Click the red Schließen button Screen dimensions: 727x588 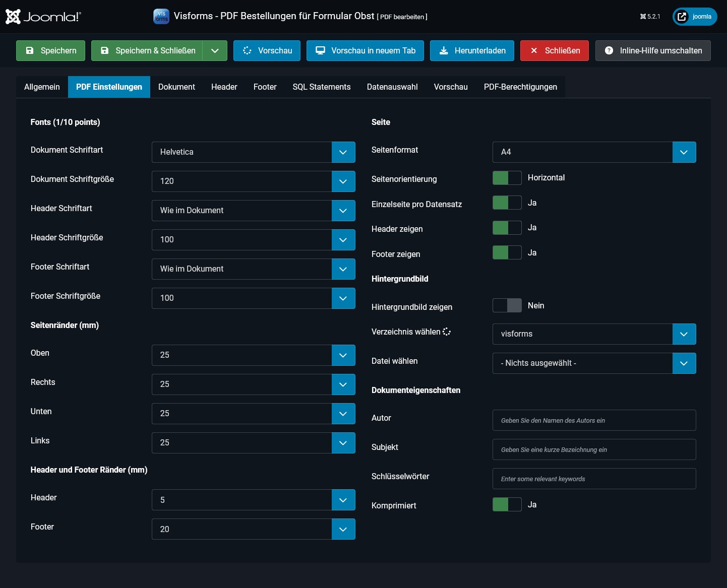pyautogui.click(x=554, y=51)
